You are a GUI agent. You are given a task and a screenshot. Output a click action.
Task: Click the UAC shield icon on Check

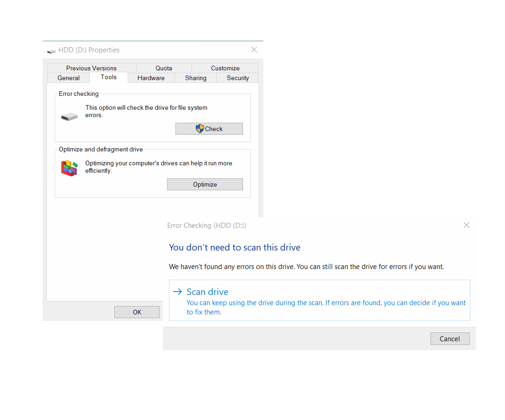click(x=200, y=129)
